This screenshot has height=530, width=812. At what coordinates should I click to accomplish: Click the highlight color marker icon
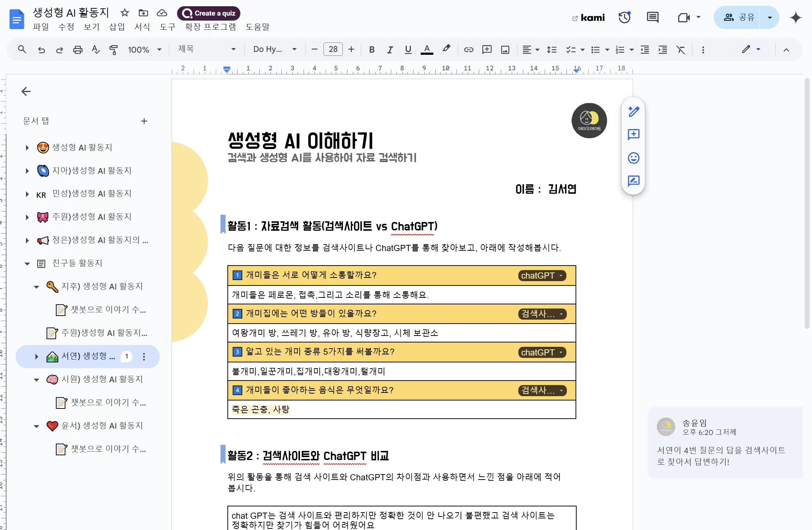pyautogui.click(x=446, y=49)
